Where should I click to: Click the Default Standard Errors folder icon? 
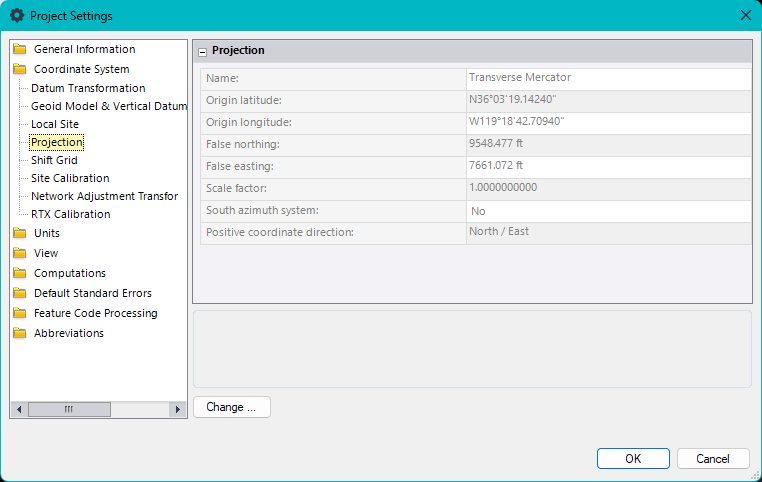[x=20, y=293]
